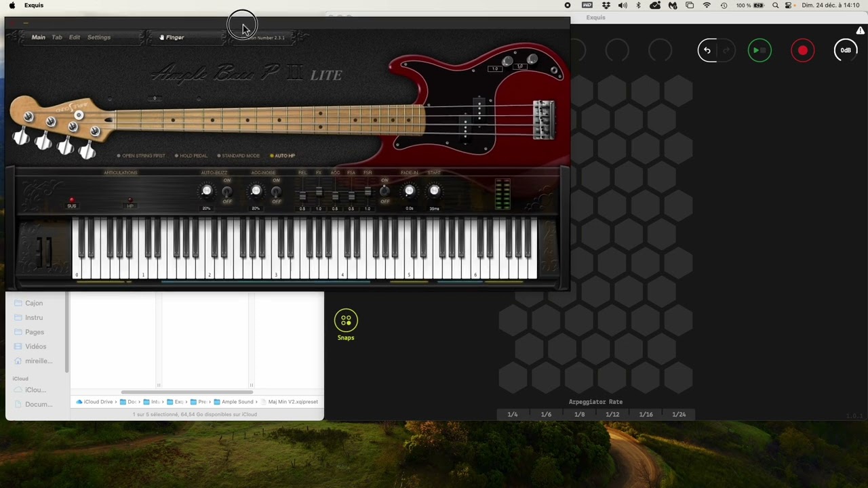
Task: Open the Settings tab in Ample Bass
Action: point(99,37)
